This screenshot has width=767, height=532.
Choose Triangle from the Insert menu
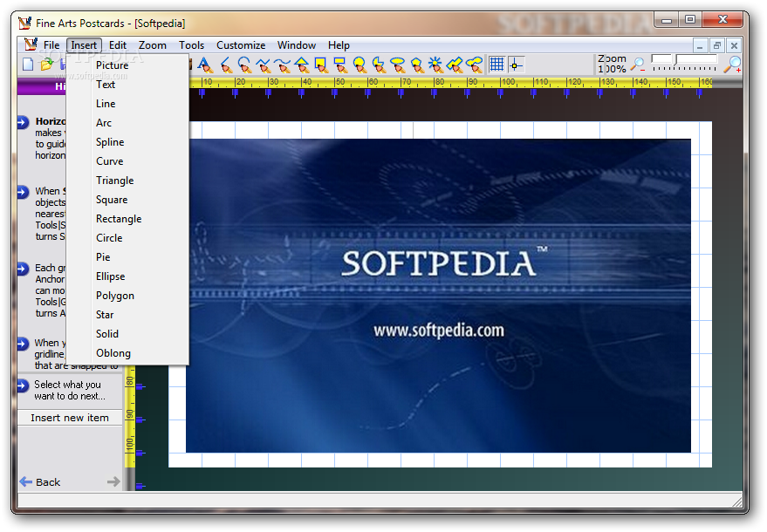127,181
